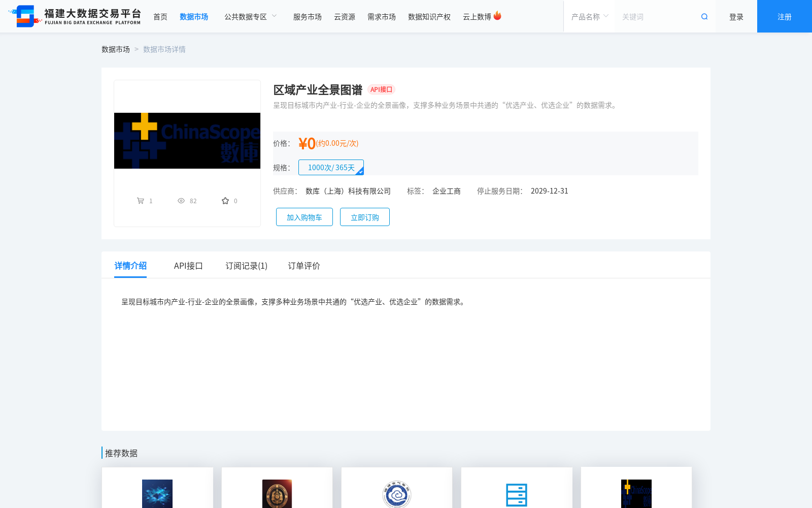Click the (约0.00元/次) unit price text
Viewport: 812px width, 508px height.
point(337,143)
